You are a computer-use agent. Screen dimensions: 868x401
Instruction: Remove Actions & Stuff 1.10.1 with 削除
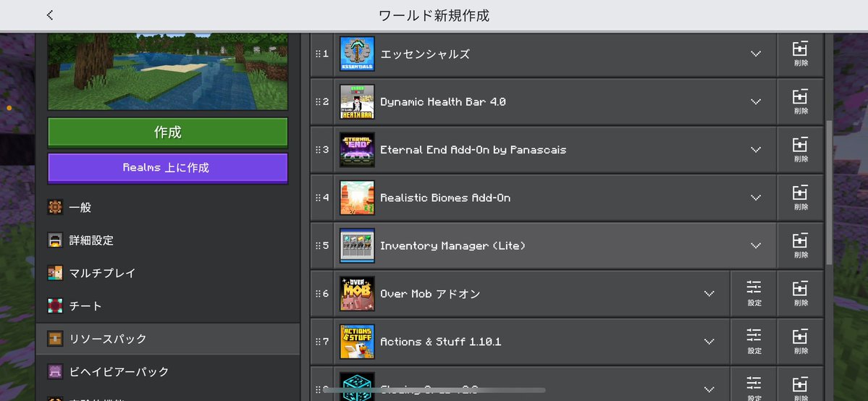click(801, 341)
